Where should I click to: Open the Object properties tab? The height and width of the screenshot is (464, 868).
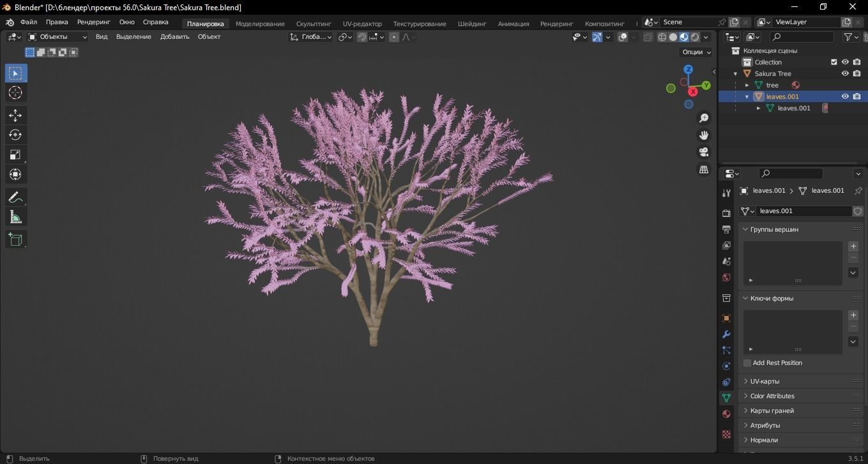tap(726, 318)
